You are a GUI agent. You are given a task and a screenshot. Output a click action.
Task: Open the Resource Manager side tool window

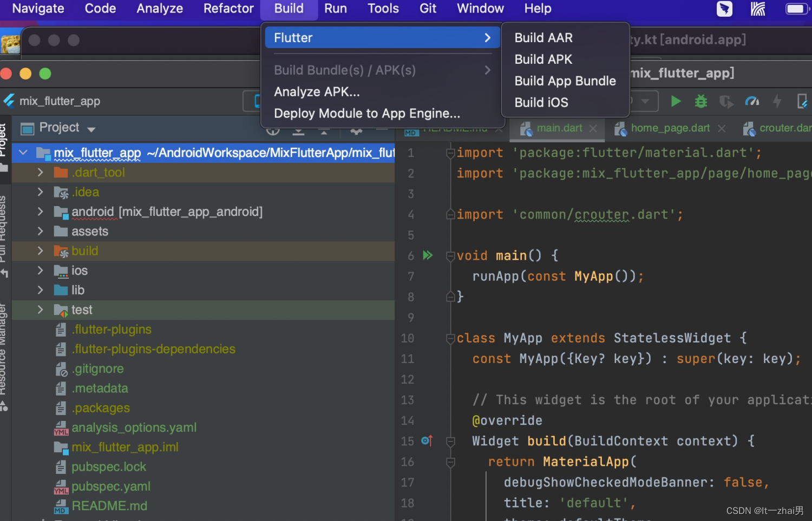point(3,357)
